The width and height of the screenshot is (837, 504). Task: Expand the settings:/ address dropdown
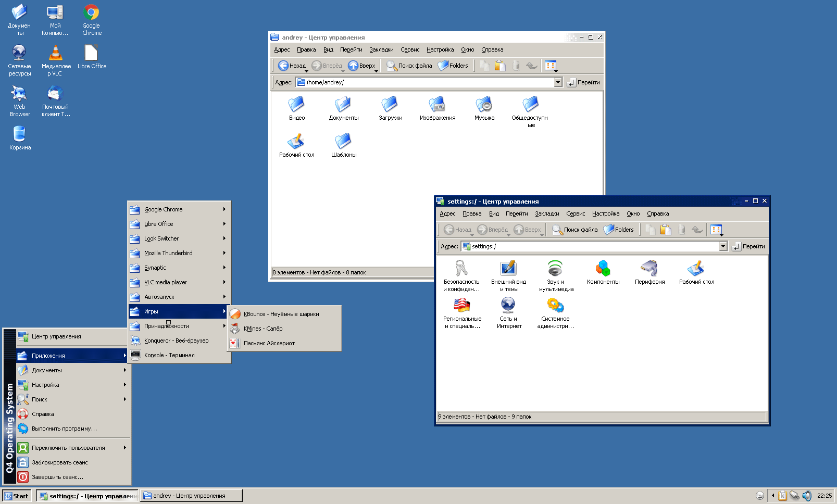point(723,246)
